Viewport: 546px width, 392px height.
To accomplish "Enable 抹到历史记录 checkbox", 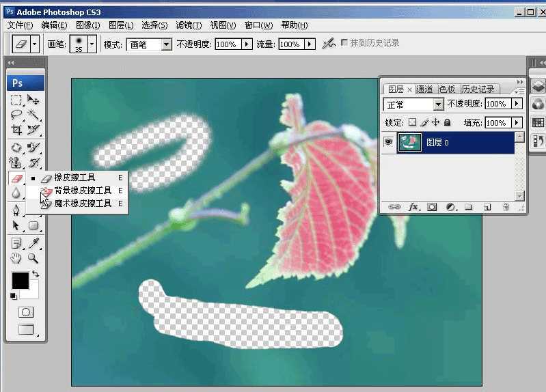I will (x=344, y=42).
